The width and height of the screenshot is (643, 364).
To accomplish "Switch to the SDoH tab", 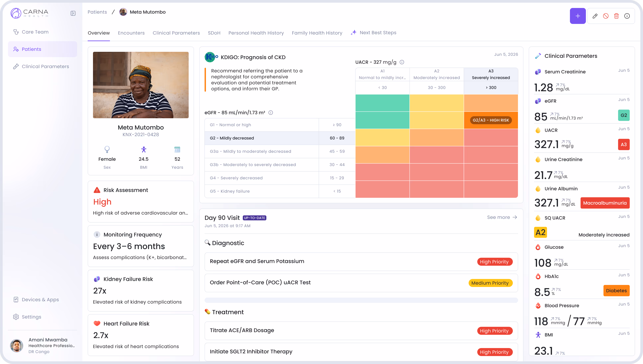I will (214, 33).
